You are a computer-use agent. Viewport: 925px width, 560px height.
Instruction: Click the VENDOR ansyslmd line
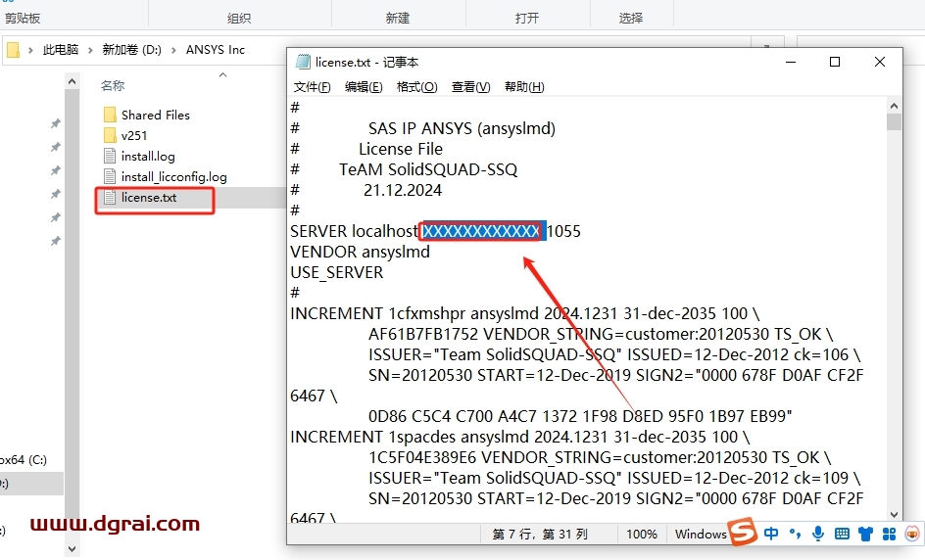tap(360, 252)
